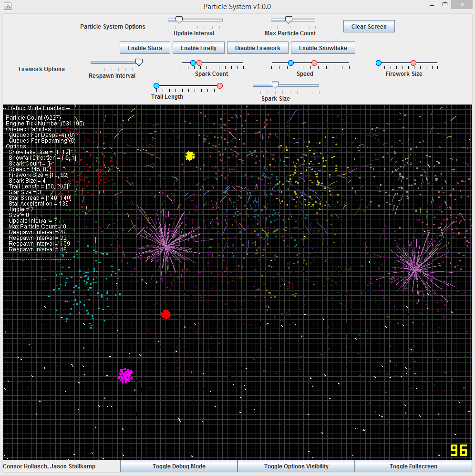Maximize the Particle System window

point(445,5)
